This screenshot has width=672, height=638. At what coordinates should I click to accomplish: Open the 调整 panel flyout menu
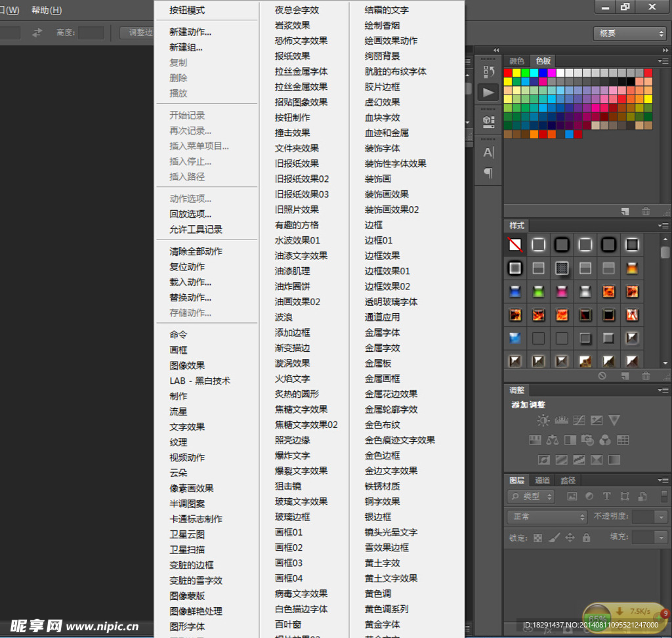click(663, 391)
